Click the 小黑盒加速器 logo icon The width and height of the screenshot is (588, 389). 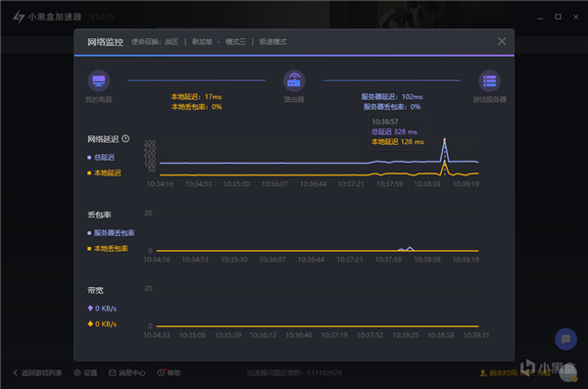pyautogui.click(x=19, y=17)
